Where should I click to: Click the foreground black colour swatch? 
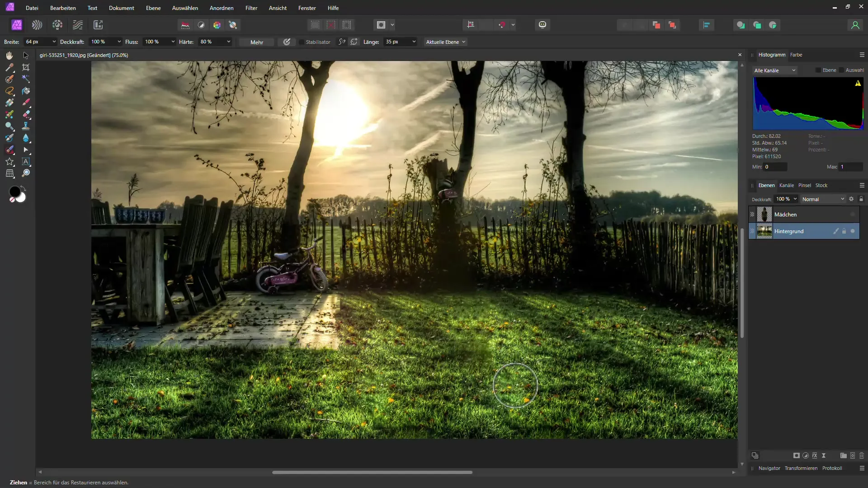pyautogui.click(x=14, y=192)
